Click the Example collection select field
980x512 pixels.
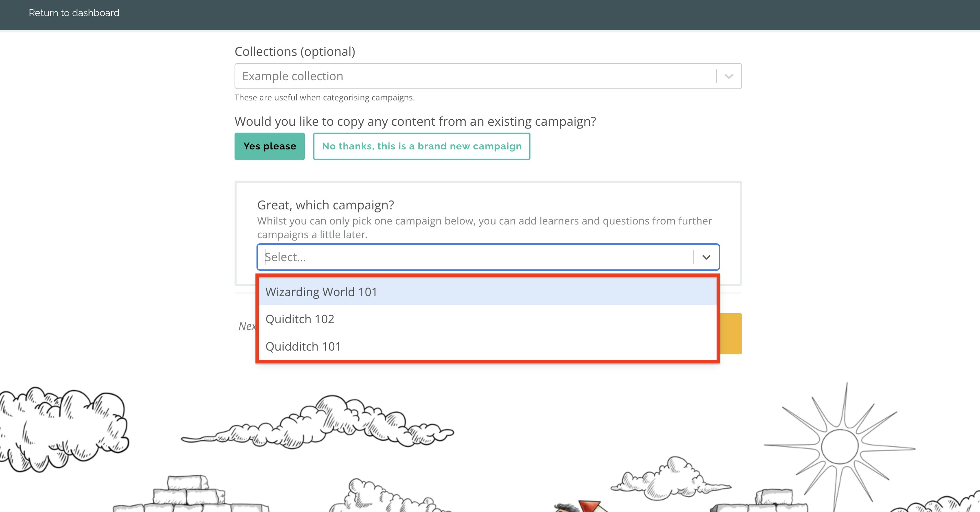click(x=488, y=76)
